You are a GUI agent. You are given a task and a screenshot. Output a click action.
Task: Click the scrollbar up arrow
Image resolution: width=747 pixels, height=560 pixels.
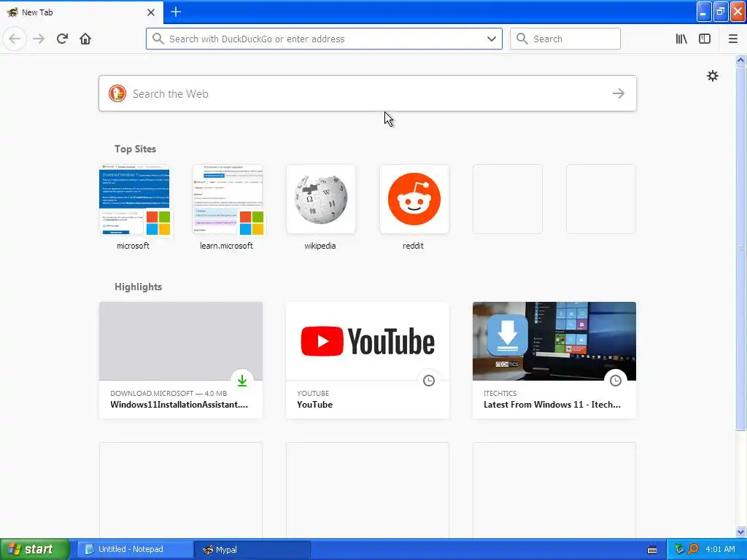point(740,60)
